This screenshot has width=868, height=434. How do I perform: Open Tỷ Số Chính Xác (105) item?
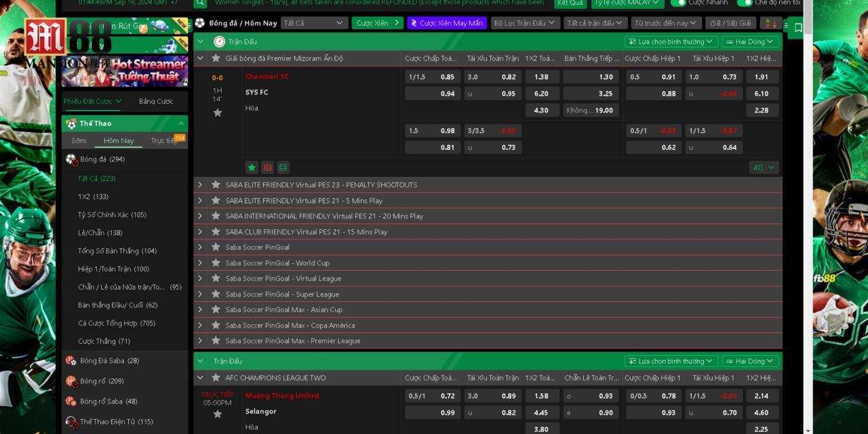(112, 214)
